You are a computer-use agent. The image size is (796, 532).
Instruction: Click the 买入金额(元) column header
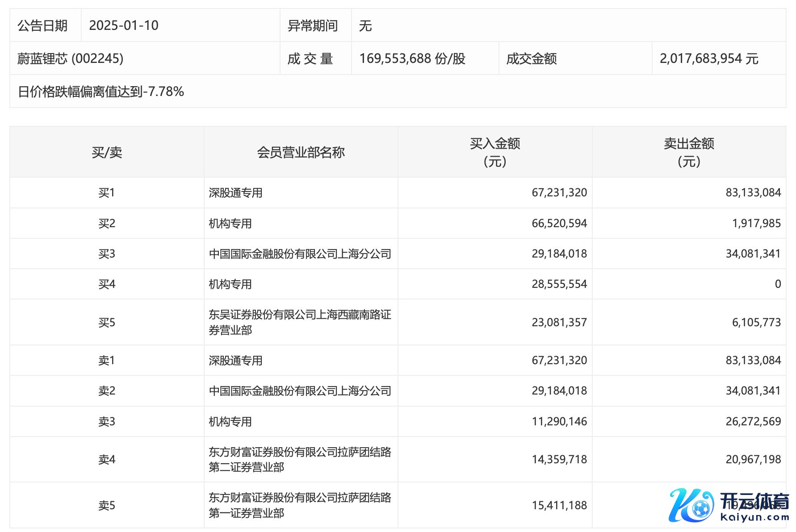494,152
